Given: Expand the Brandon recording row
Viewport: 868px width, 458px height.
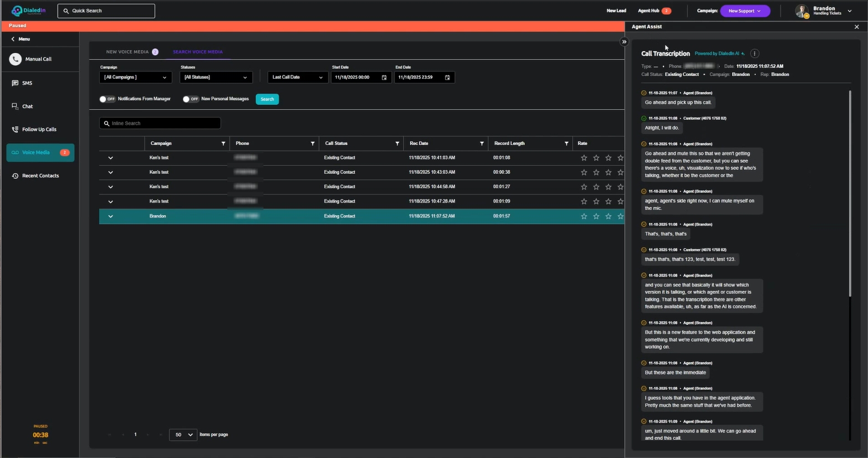Looking at the screenshot, I should click(110, 217).
